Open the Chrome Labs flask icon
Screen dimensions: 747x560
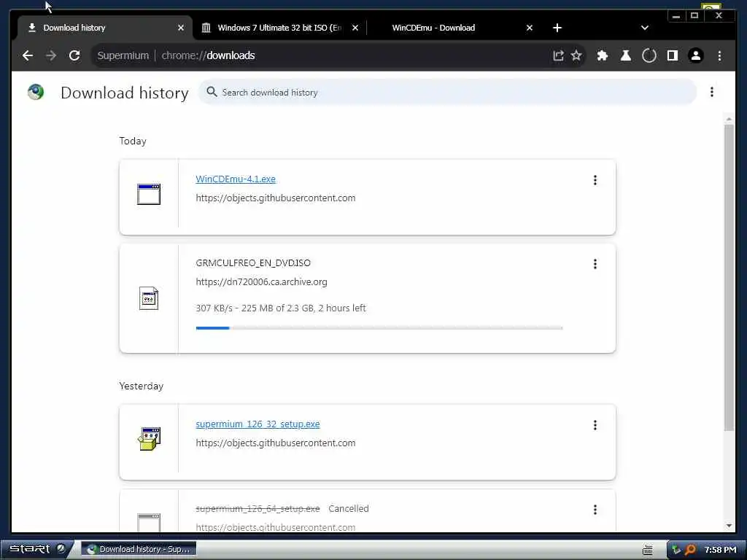point(625,55)
